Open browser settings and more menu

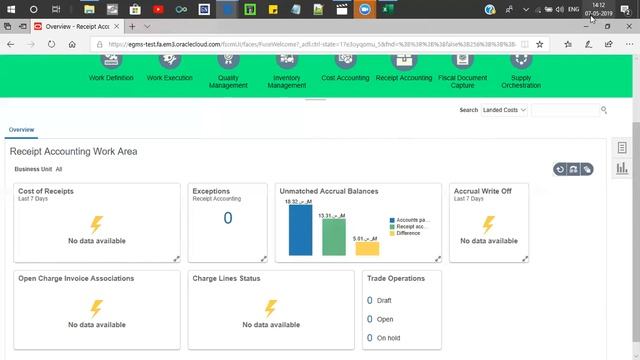[629, 44]
